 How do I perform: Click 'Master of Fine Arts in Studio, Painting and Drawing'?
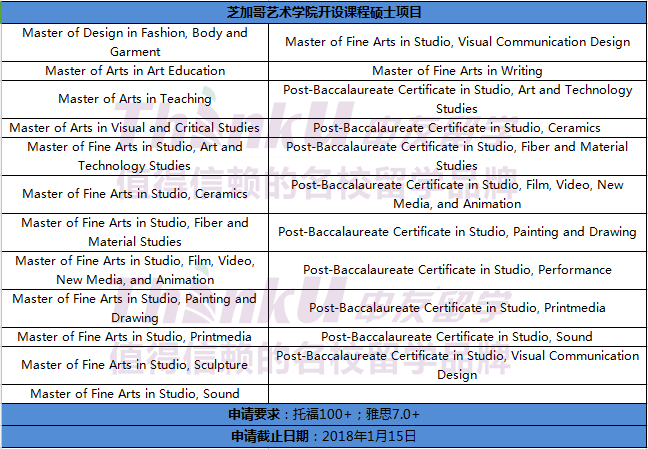click(x=135, y=308)
